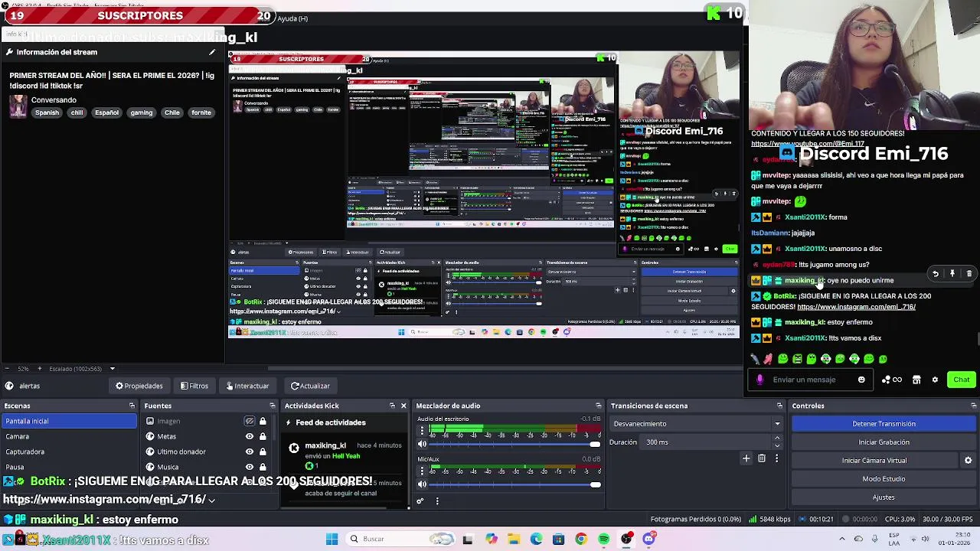Viewport: 980px width, 551px height.
Task: Delete the scene transition trash icon
Action: click(762, 458)
